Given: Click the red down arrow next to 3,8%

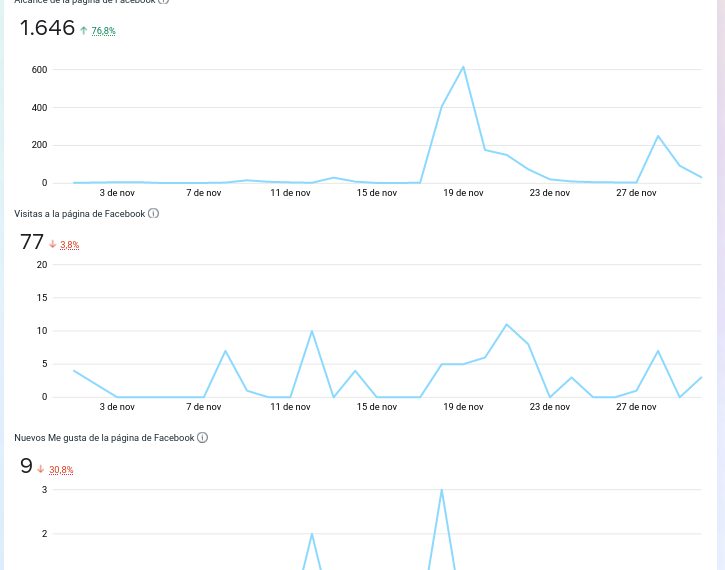Looking at the screenshot, I should [x=53, y=244].
